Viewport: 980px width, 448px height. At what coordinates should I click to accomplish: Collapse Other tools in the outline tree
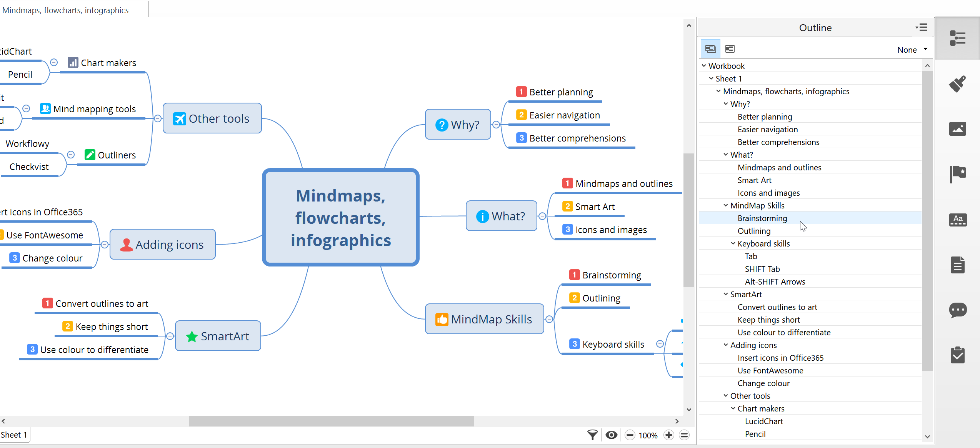[725, 396]
